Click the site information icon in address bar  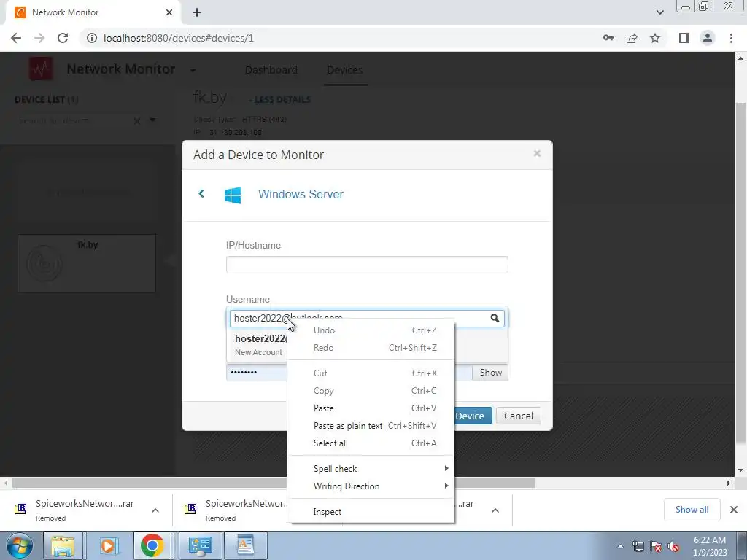pos(91,38)
